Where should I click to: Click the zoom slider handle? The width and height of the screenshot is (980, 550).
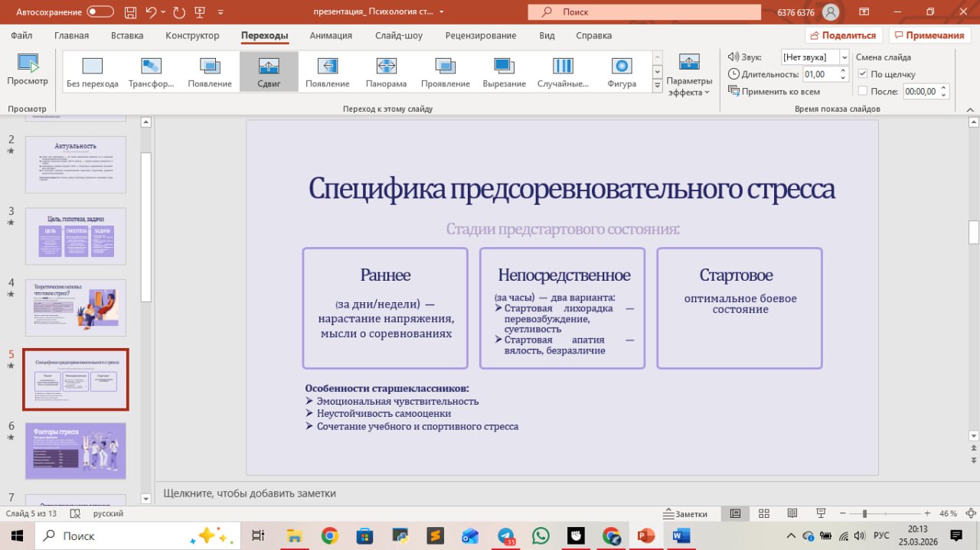(x=864, y=513)
